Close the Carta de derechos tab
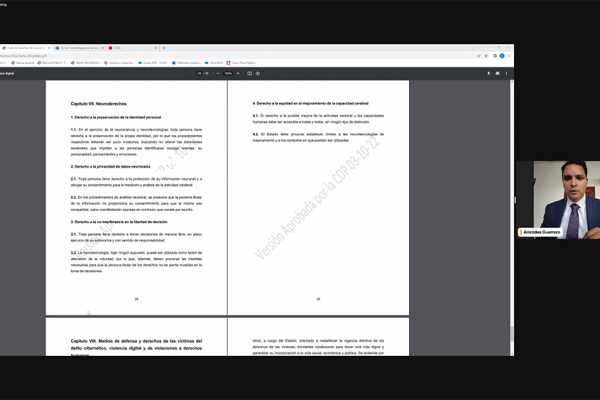The image size is (600, 400). [x=49, y=48]
